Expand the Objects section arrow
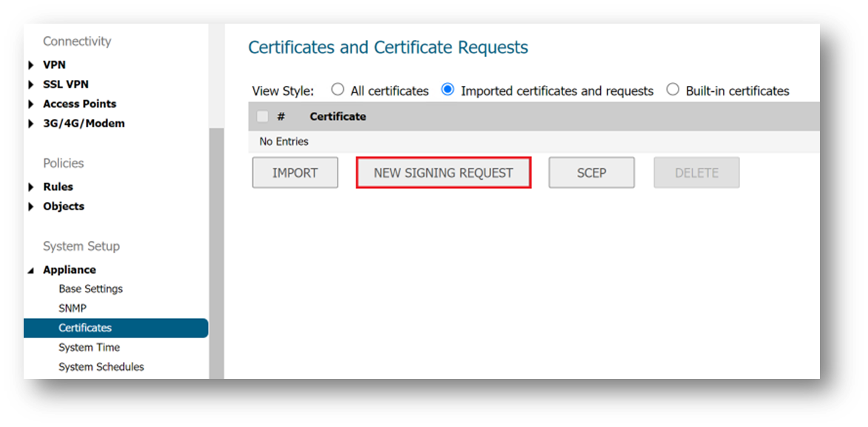 (32, 206)
